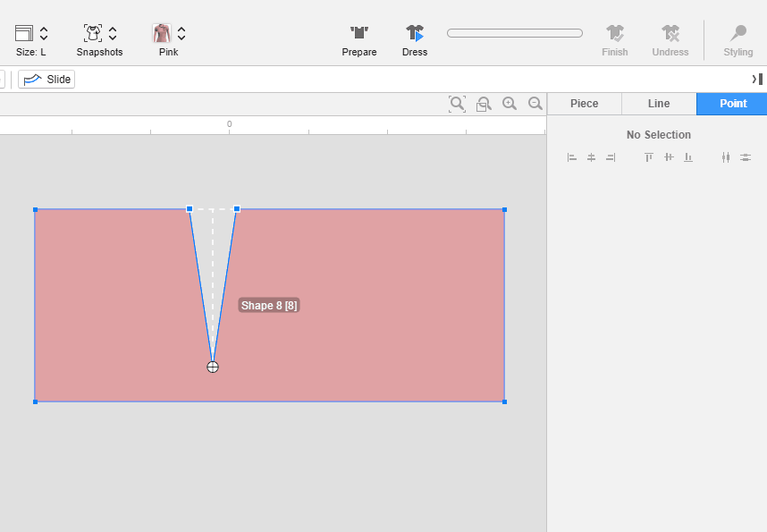Switch to the Piece tab

[584, 104]
